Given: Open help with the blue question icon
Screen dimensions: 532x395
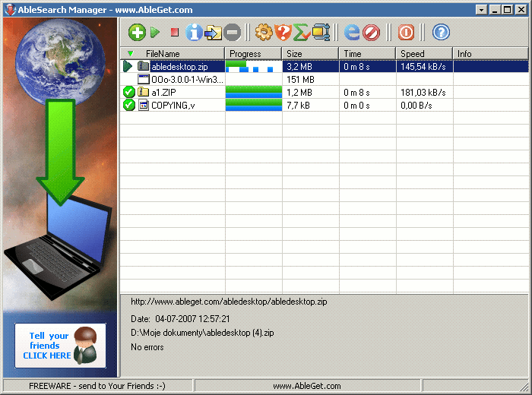Looking at the screenshot, I should pyautogui.click(x=441, y=33).
